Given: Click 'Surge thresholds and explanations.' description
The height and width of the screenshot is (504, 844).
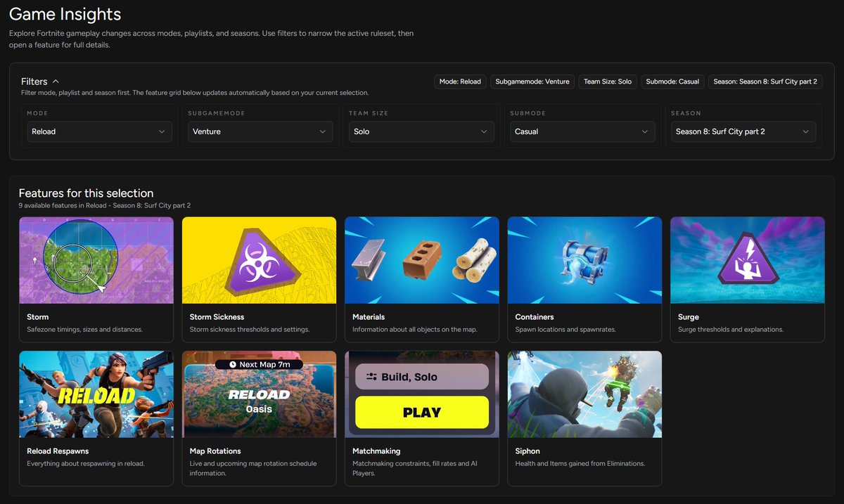Looking at the screenshot, I should pyautogui.click(x=731, y=329).
